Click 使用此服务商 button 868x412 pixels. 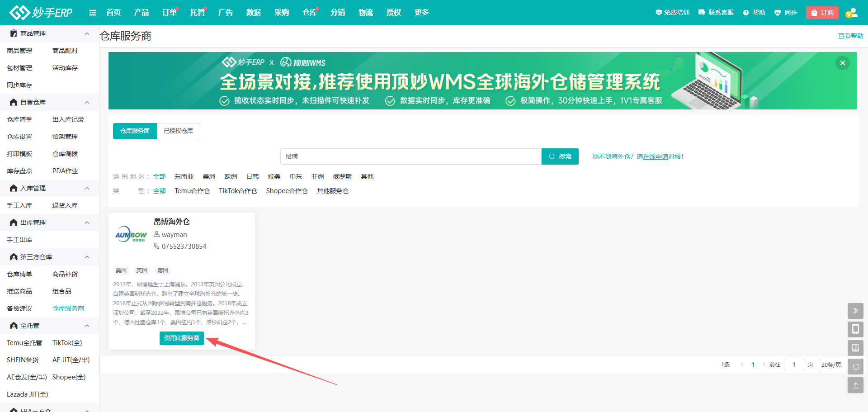(182, 338)
